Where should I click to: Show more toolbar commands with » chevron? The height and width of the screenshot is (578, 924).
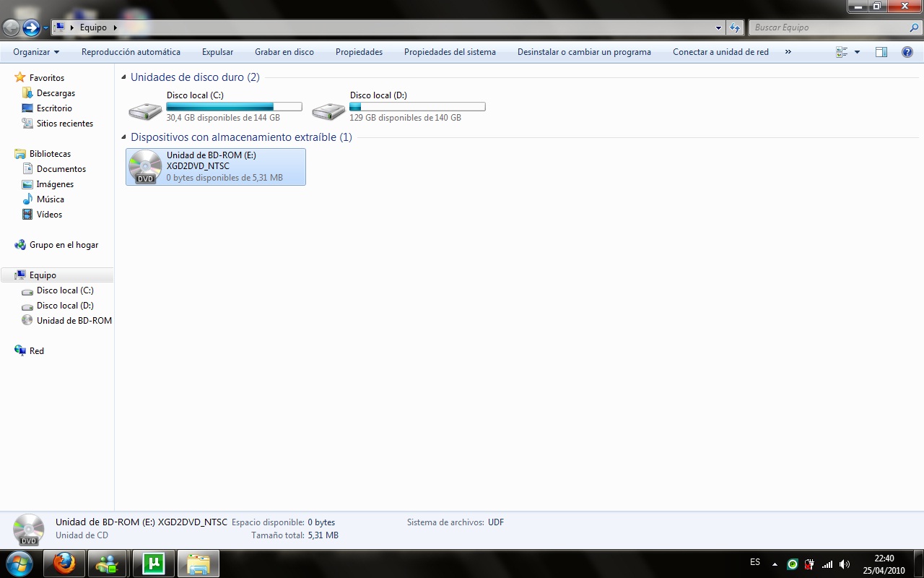[x=788, y=52]
